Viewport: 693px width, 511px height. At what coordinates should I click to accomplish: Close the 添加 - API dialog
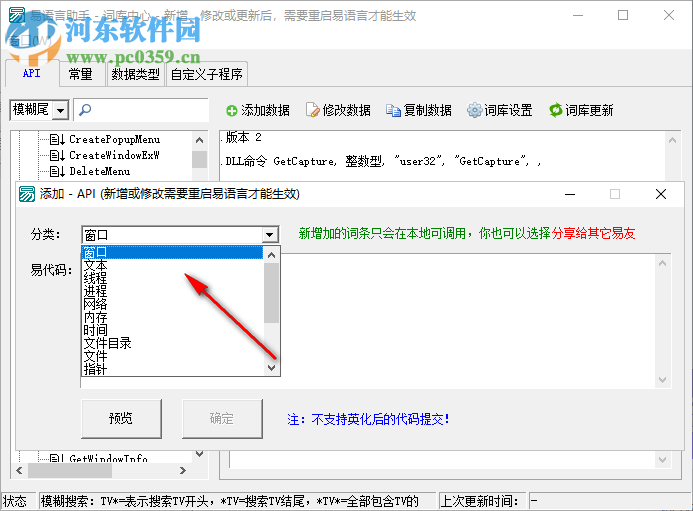tap(661, 194)
